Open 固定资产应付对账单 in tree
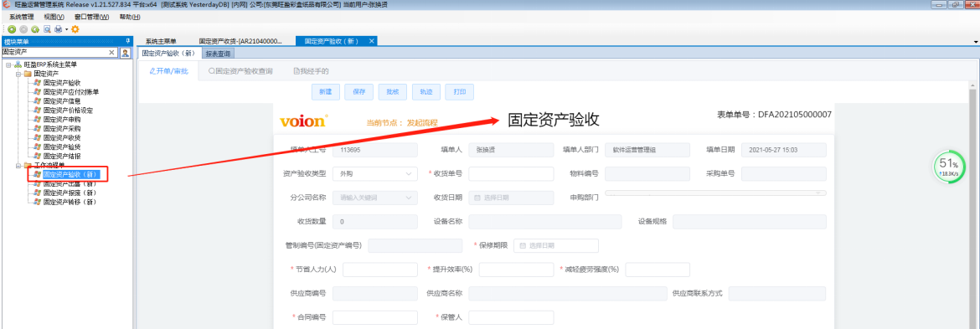 pos(70,92)
